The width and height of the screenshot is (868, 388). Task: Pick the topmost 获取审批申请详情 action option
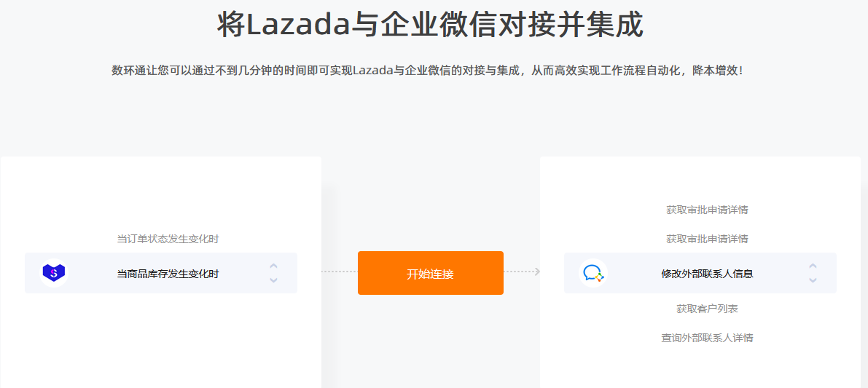pyautogui.click(x=707, y=210)
